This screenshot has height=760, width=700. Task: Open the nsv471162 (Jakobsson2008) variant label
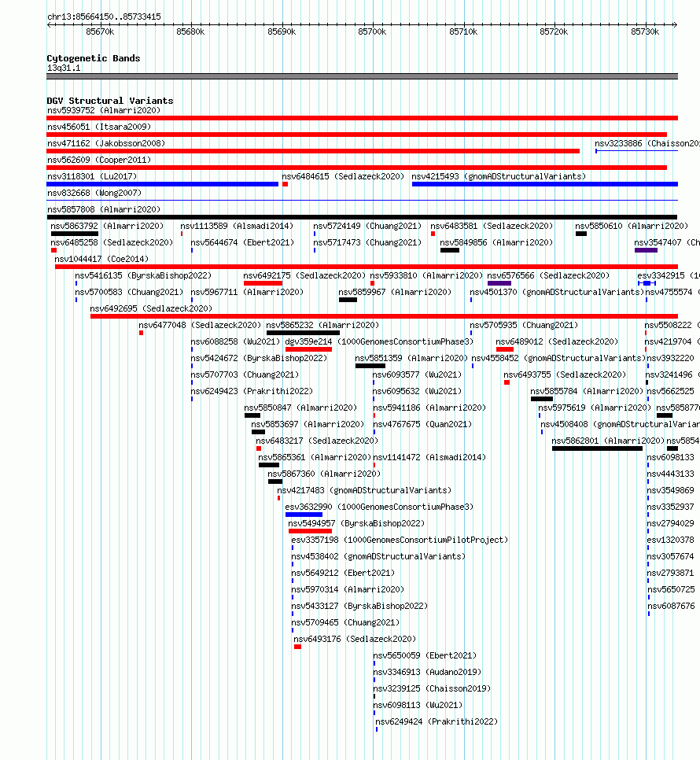pyautogui.click(x=106, y=143)
